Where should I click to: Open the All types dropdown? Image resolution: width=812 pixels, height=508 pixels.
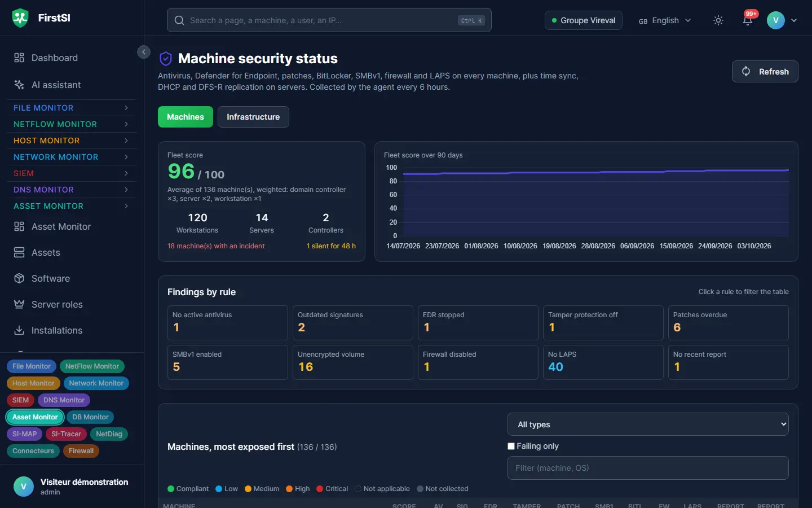click(x=648, y=424)
